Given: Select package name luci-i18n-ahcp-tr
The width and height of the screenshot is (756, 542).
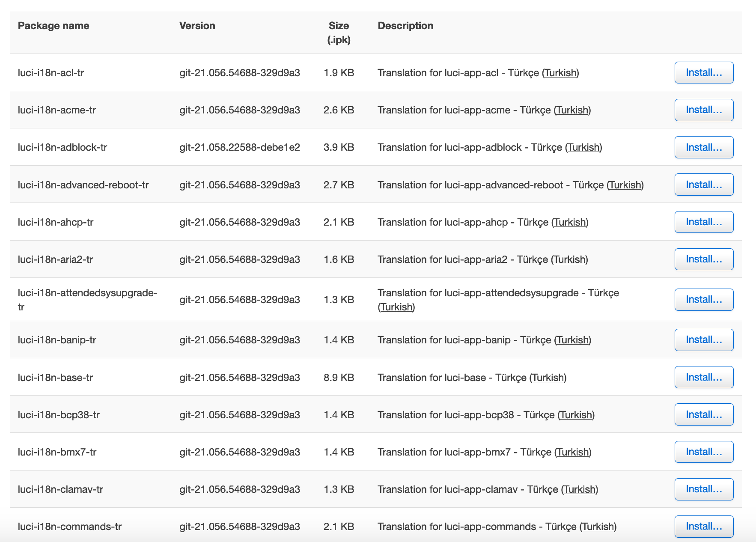Looking at the screenshot, I should (56, 222).
